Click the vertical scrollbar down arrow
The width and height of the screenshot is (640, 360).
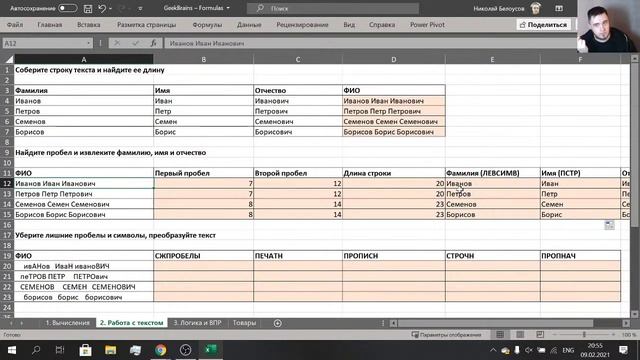click(x=634, y=314)
